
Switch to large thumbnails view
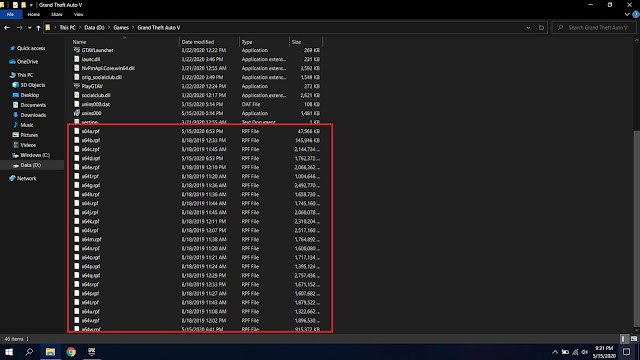(634, 339)
